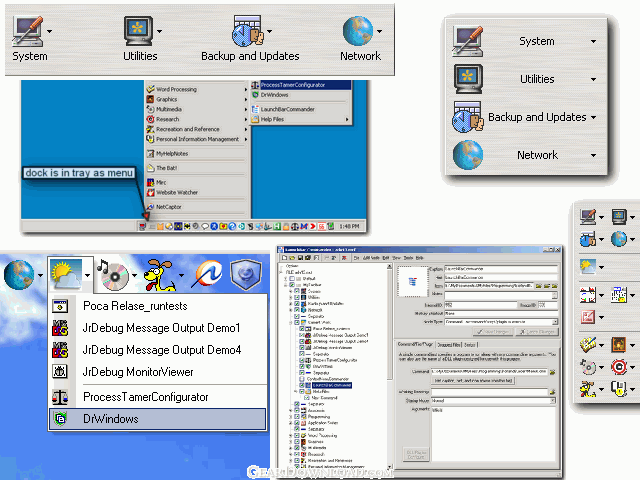Toggle the Network checkbox in the configuration tree
640x480 pixels.
coord(297,310)
